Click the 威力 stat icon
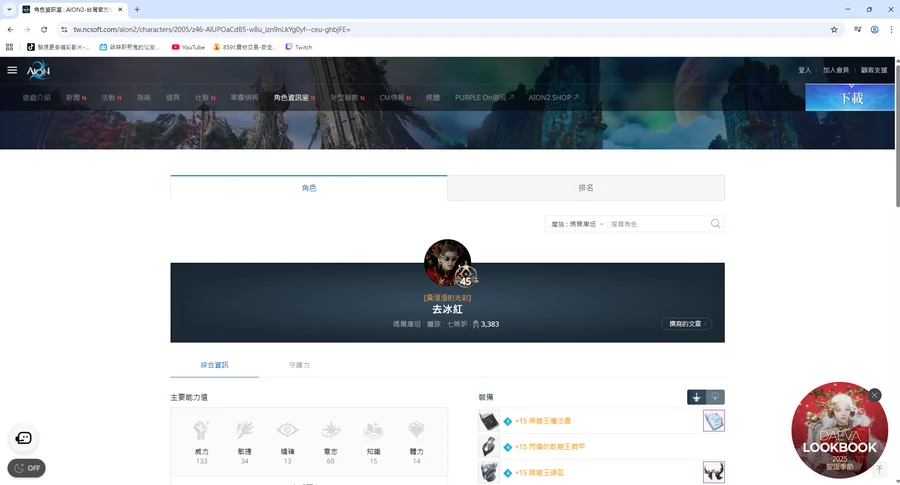900x485 pixels. pos(201,431)
